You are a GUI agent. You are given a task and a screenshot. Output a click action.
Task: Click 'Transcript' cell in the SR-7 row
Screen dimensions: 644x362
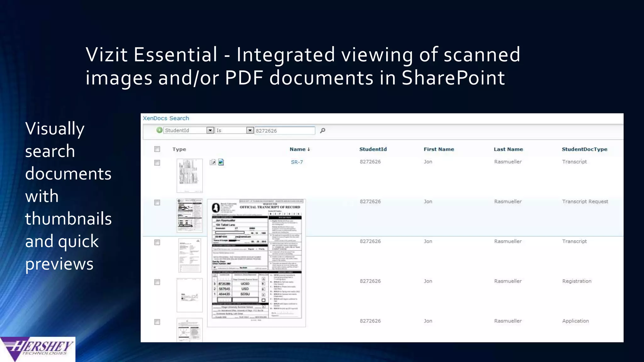coord(574,162)
